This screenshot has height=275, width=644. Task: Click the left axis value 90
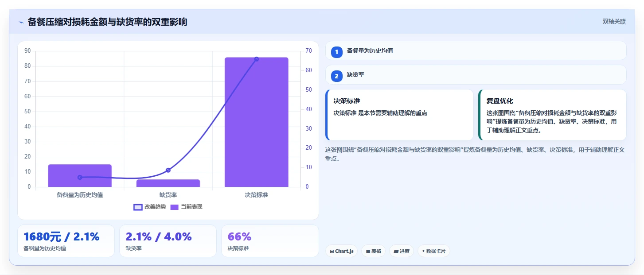[x=28, y=51]
